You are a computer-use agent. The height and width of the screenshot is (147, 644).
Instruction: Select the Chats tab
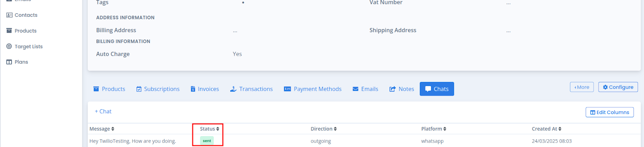(437, 89)
